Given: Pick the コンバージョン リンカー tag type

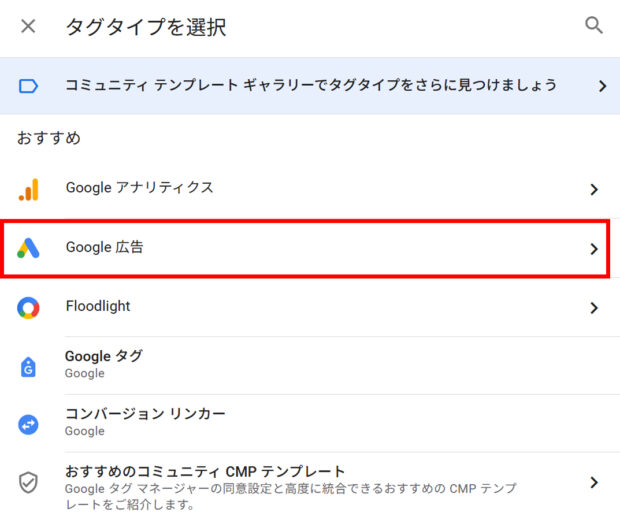Looking at the screenshot, I should (x=145, y=414).
